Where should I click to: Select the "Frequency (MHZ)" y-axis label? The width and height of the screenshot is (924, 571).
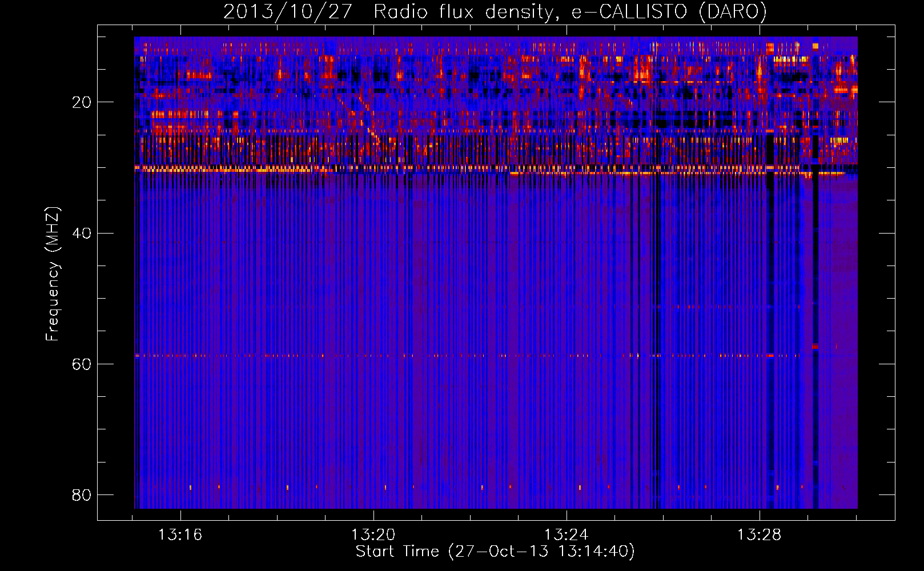(x=53, y=274)
